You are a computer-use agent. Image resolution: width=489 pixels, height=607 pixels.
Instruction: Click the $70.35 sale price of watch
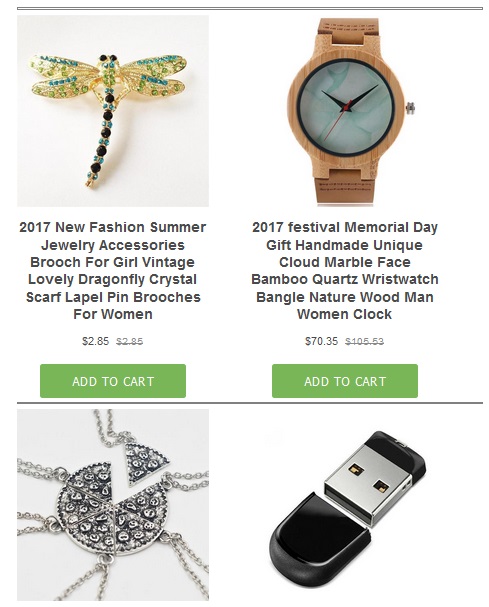point(321,341)
